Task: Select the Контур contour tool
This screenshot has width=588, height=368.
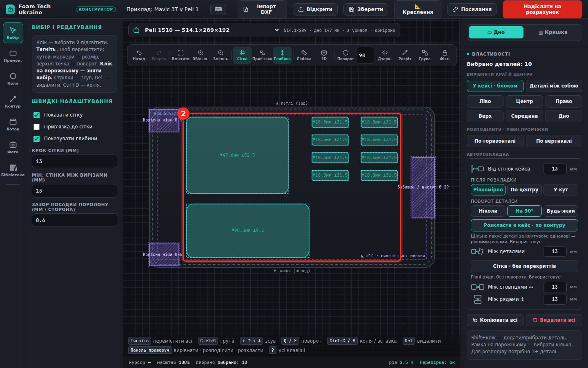Action: (13, 102)
